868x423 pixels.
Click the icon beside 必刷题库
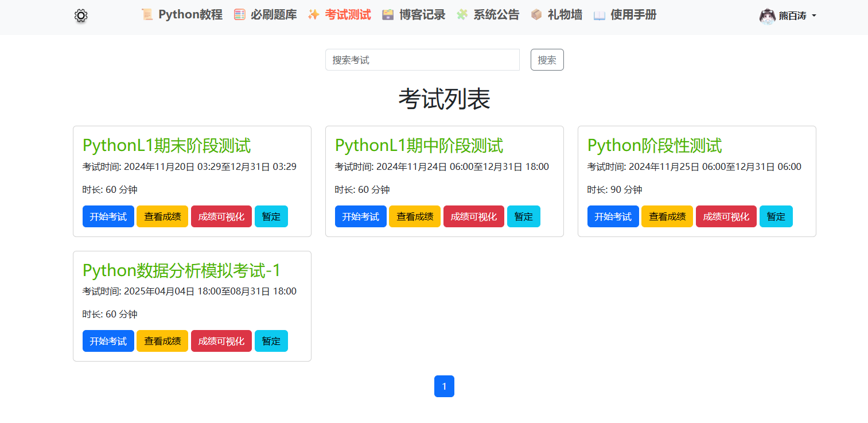240,15
